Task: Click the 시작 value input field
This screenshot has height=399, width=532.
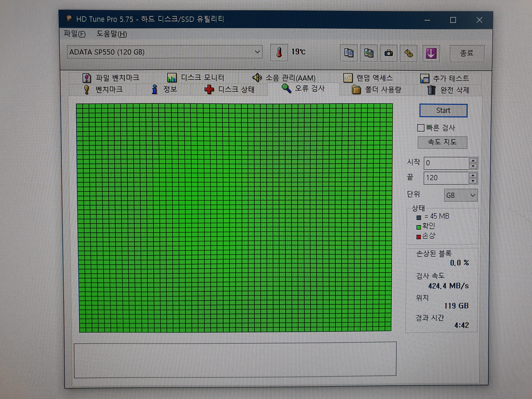Action: 446,163
